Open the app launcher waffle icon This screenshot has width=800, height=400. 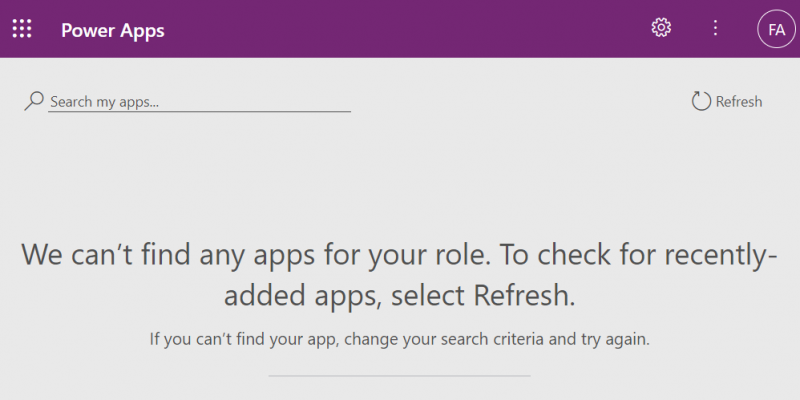22,29
